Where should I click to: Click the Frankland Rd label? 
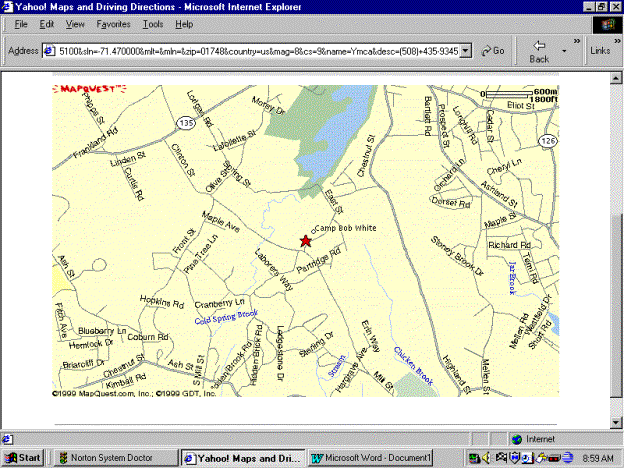[96, 143]
